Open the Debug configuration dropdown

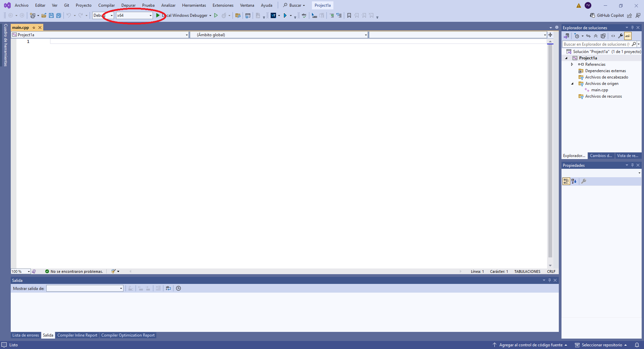(103, 15)
